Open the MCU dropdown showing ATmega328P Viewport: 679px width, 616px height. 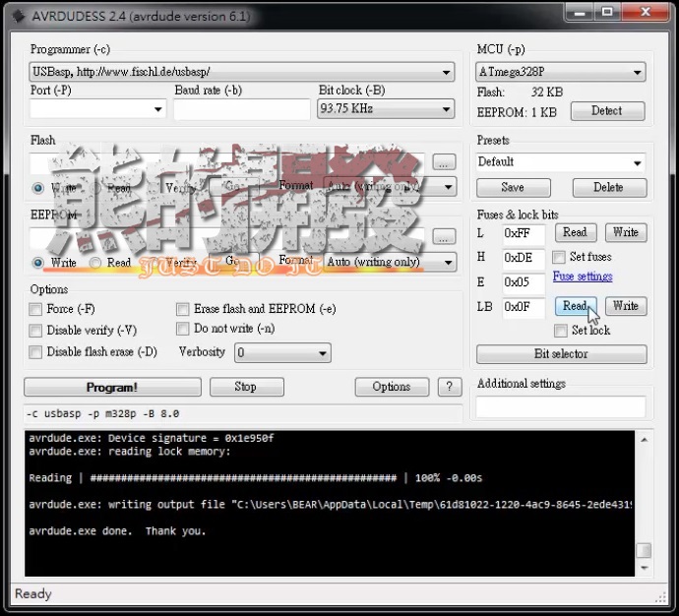[x=560, y=72]
